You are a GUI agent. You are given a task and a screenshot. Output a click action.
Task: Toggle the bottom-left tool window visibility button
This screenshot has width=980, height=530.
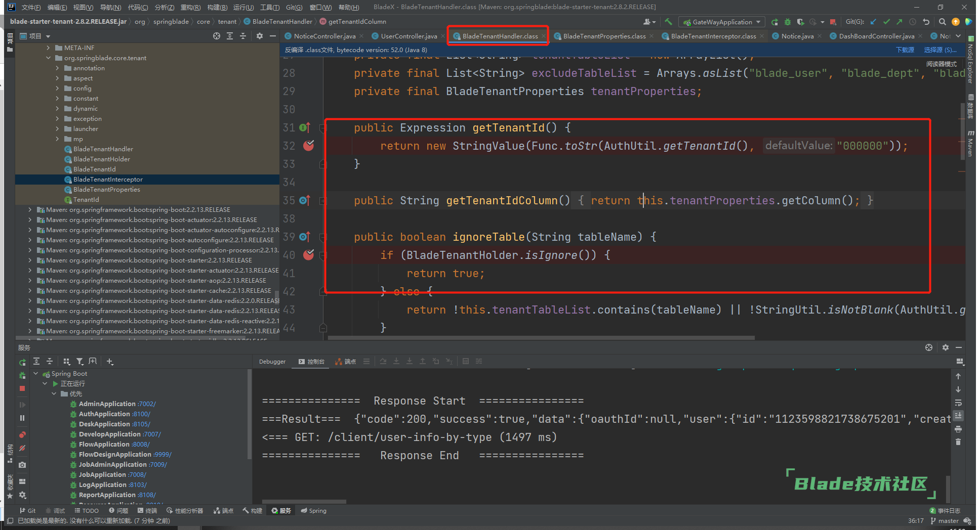point(10,521)
